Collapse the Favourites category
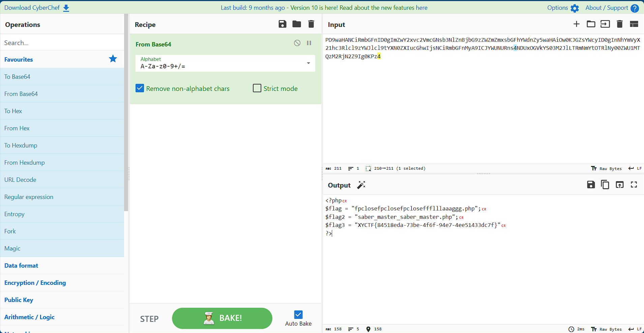This screenshot has height=333, width=644. click(62, 59)
